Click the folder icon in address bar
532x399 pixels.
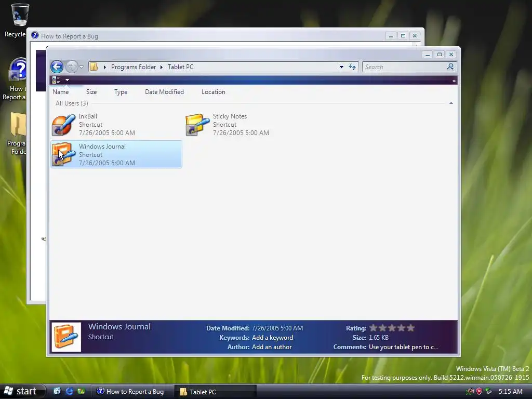tap(94, 67)
